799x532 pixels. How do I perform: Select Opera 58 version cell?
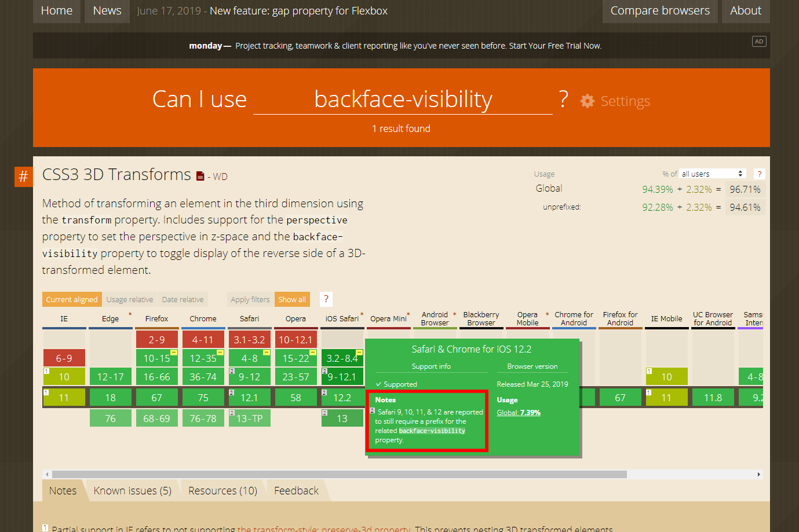[x=296, y=398]
